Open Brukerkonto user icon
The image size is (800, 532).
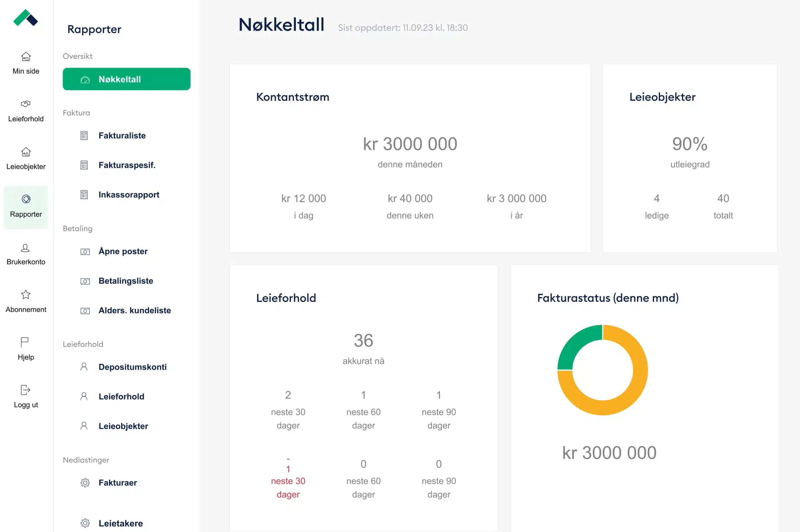26,248
